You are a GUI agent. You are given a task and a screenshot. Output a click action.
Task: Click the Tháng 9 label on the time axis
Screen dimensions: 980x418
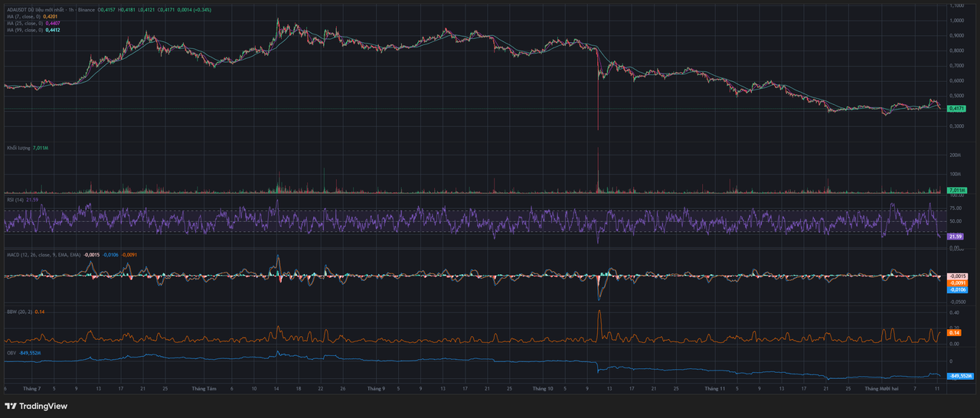pyautogui.click(x=376, y=389)
